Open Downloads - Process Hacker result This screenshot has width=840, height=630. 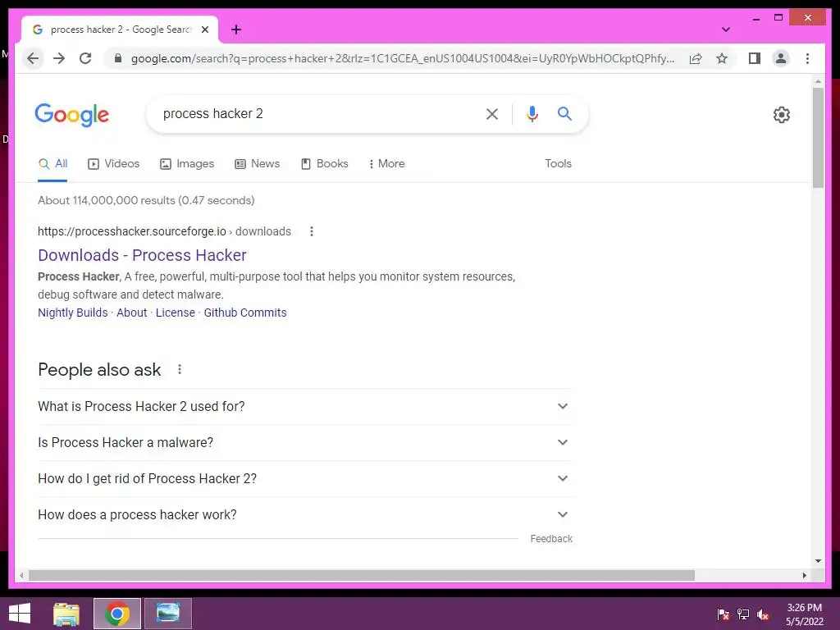tap(142, 255)
